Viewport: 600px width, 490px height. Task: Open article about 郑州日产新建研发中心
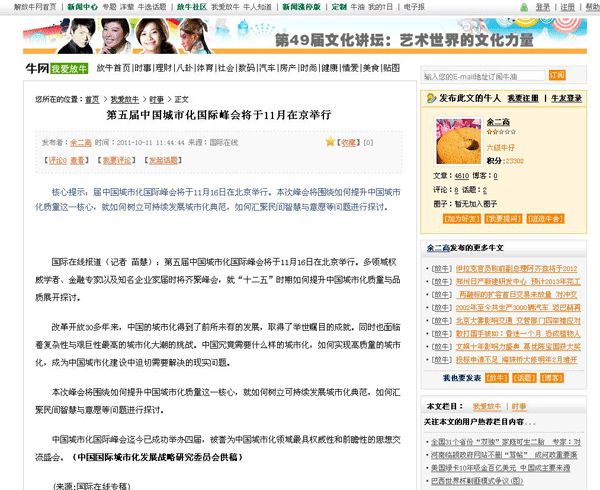point(518,282)
